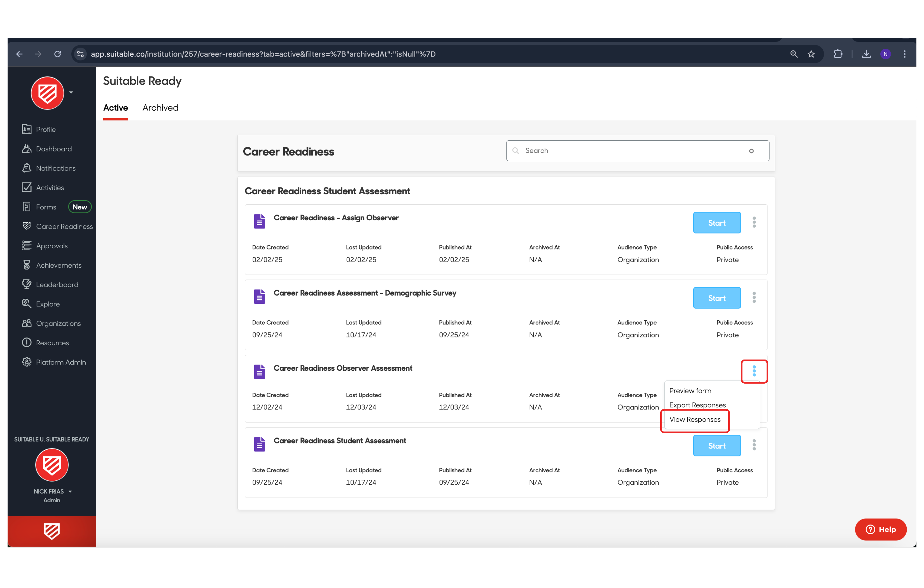The image size is (924, 588).
Task: Choose Preview form from the menu
Action: click(690, 391)
